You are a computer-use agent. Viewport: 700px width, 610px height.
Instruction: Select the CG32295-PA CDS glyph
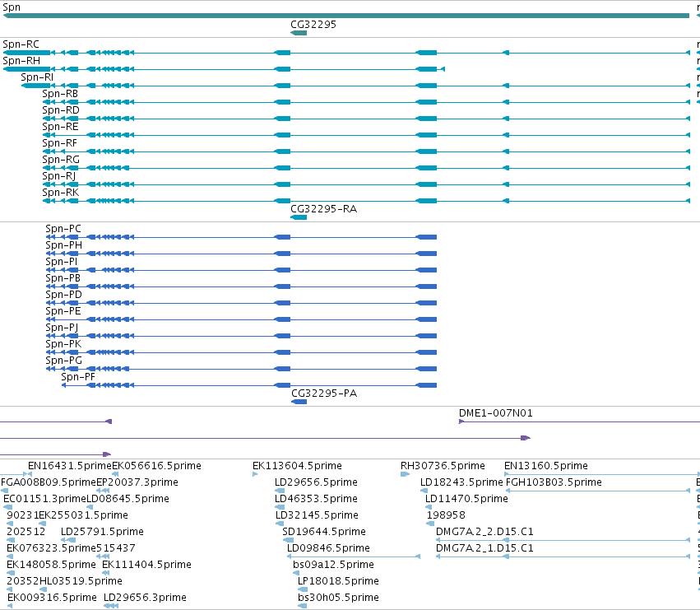pyautogui.click(x=299, y=402)
